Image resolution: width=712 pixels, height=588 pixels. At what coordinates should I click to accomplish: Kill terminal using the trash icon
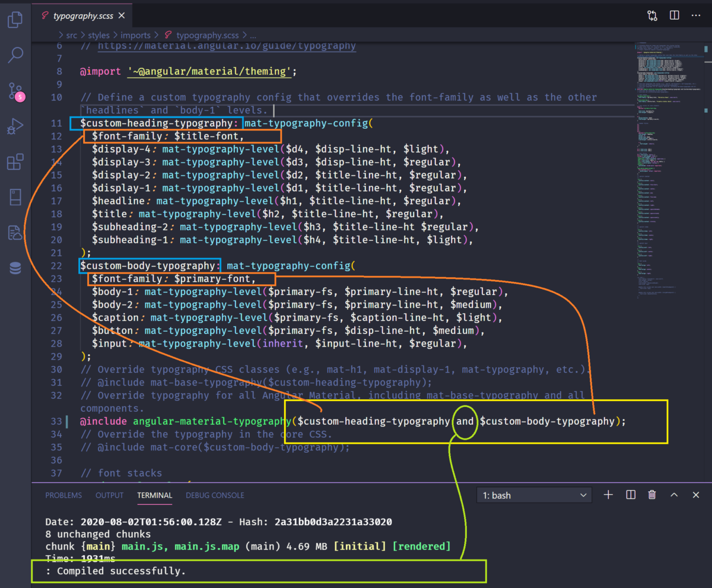click(x=652, y=495)
